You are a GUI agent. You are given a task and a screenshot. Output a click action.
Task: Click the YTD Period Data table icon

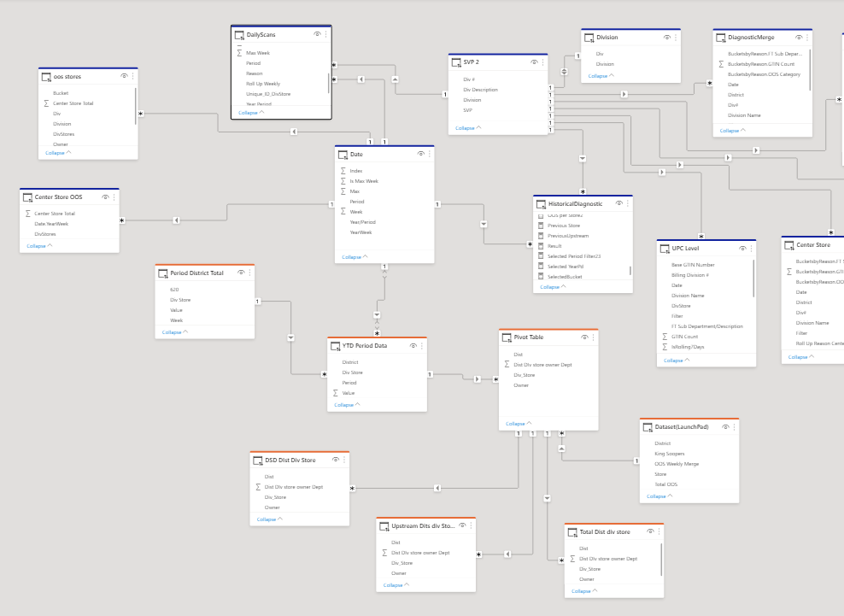(x=336, y=346)
